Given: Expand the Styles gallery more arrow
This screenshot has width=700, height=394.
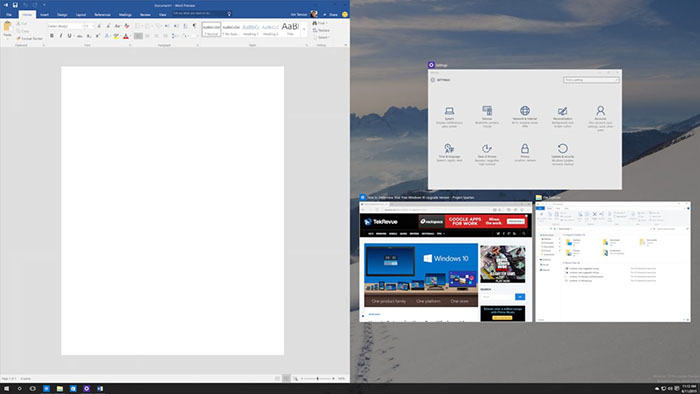Looking at the screenshot, I should pos(304,29).
